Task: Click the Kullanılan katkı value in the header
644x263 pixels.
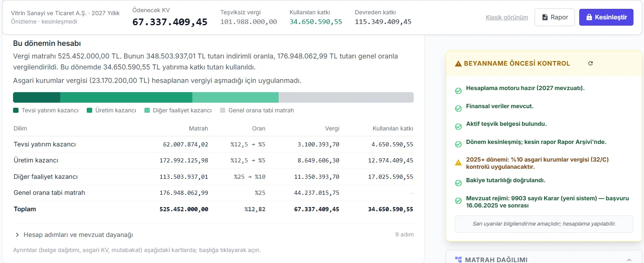Action: click(316, 22)
